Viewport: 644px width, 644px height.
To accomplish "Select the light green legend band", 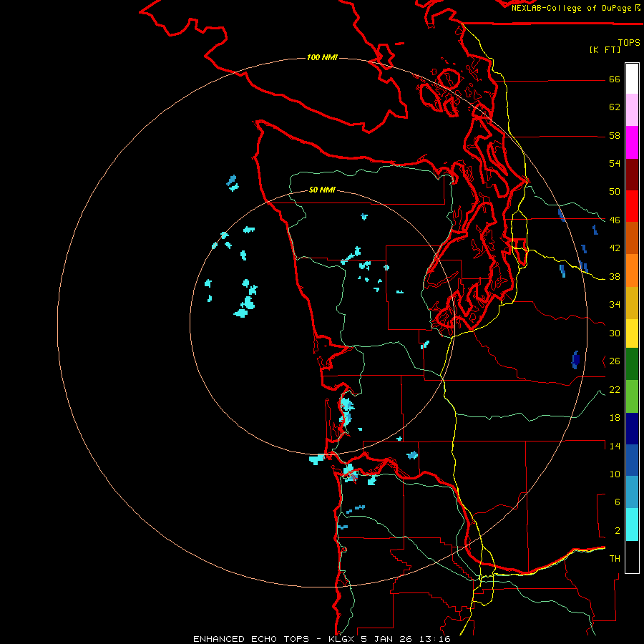I will coord(632,396).
